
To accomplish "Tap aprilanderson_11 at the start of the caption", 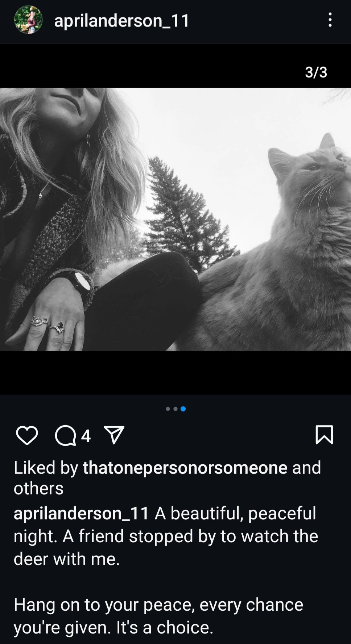I will (x=81, y=514).
